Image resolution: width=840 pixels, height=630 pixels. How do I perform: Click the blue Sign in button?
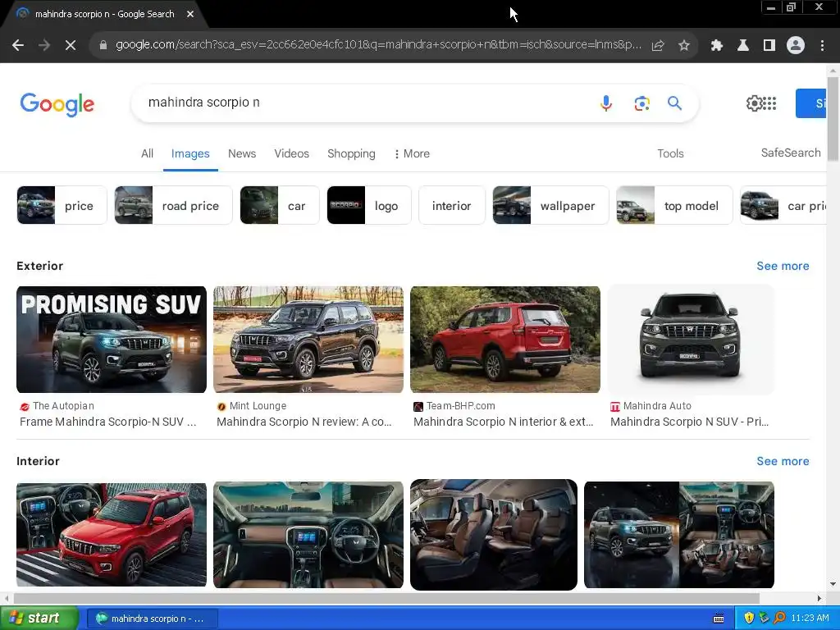[810, 103]
